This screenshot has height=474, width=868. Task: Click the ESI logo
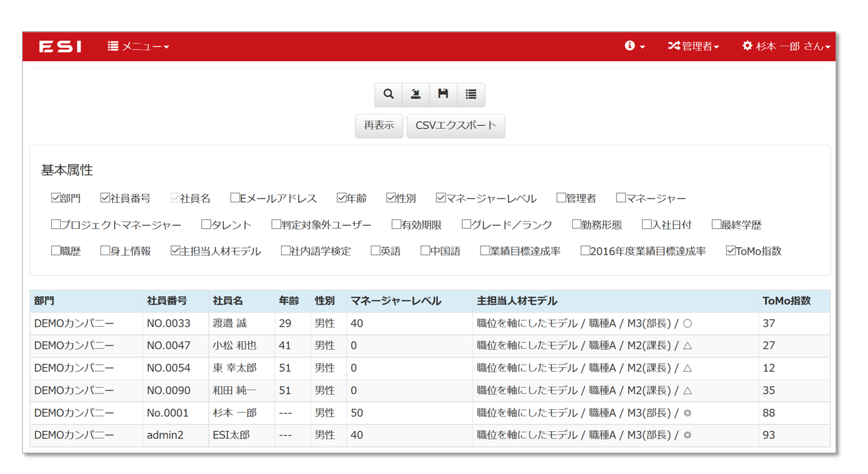[x=60, y=46]
